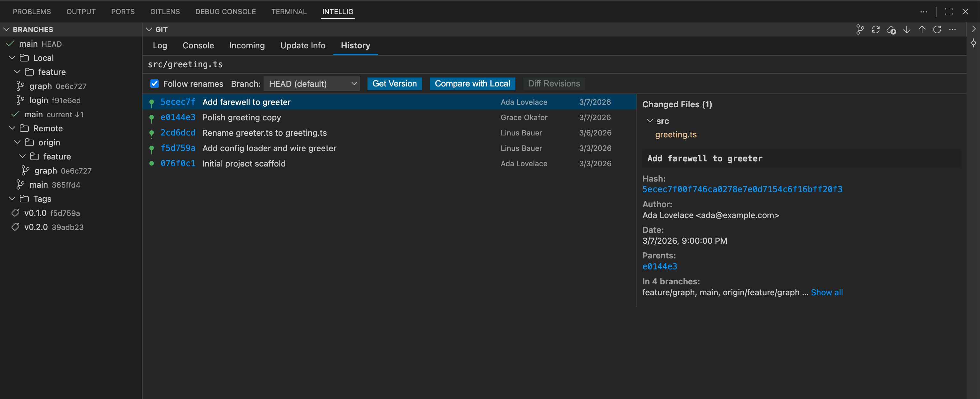Viewport: 980px width, 399px height.
Task: Click the Diff Revisions button
Action: (x=554, y=84)
